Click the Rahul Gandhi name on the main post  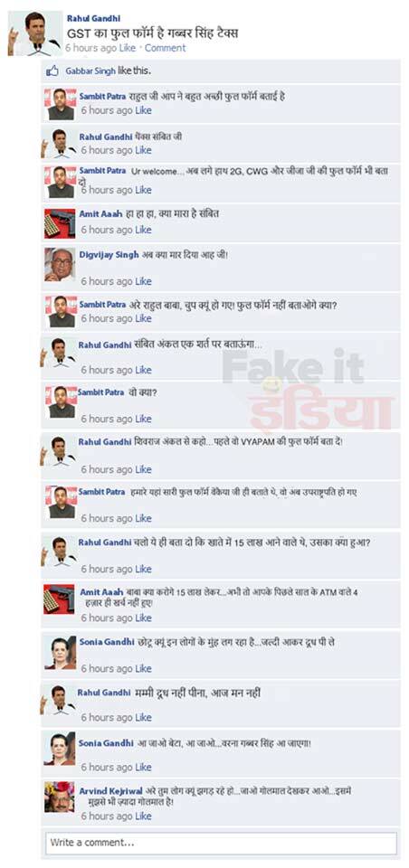(93, 18)
